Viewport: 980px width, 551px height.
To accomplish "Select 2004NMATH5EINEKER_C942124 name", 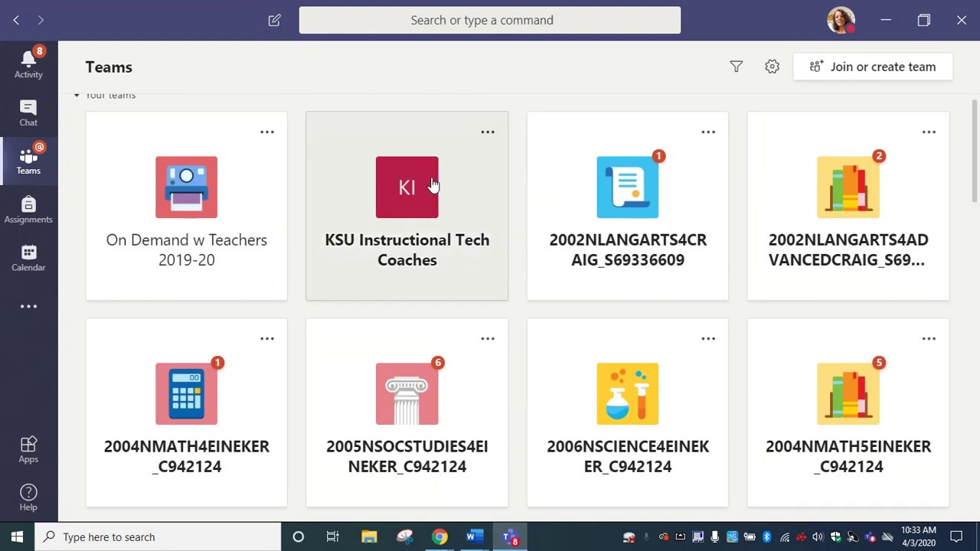I will pos(848,456).
